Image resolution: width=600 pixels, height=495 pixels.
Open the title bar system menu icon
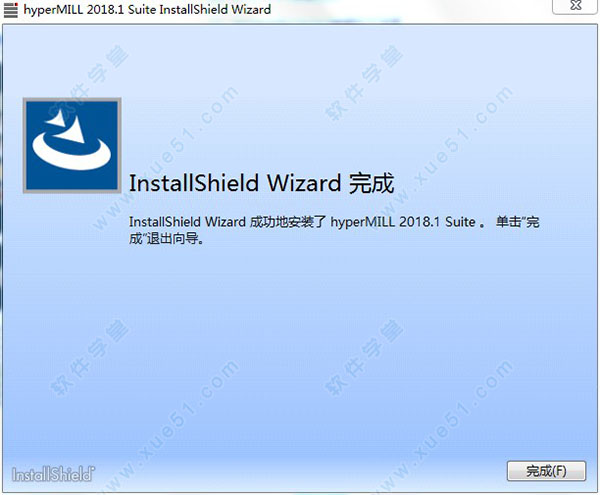pos(10,10)
